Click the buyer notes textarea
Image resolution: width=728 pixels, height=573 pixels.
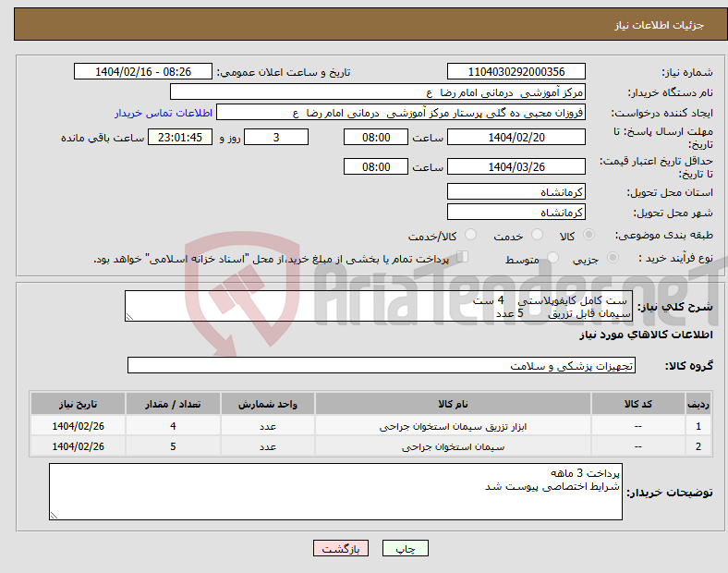(x=335, y=492)
